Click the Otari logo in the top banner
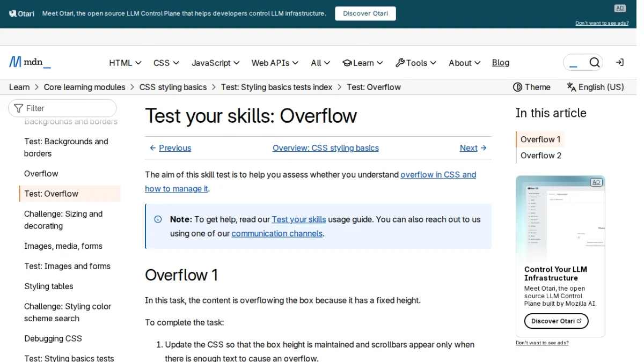Viewport: 644px width, 362px height. coord(22,13)
